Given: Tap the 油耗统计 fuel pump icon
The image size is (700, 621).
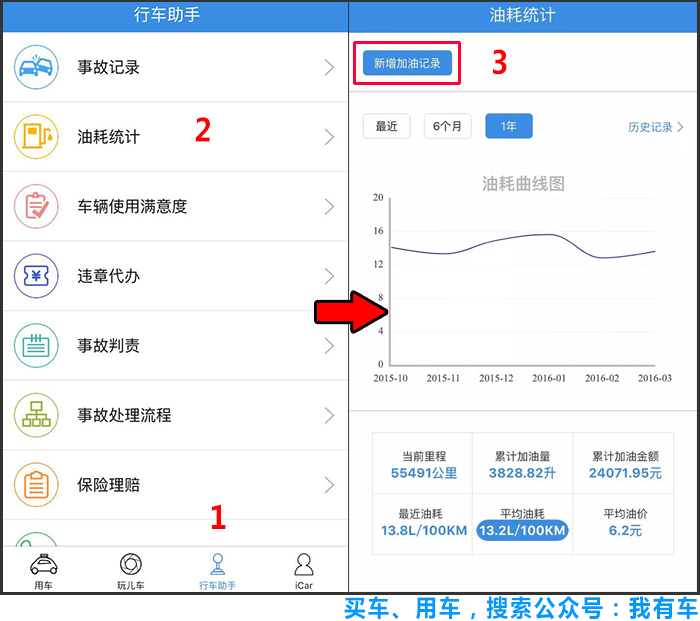Looking at the screenshot, I should (36, 137).
